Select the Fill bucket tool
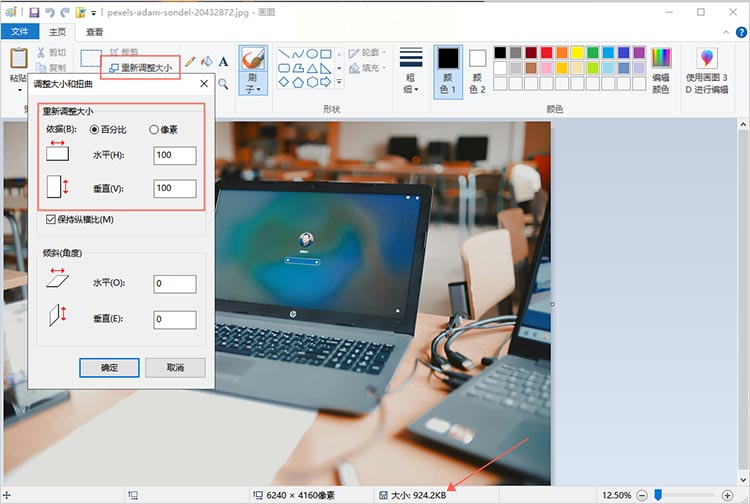 pos(207,61)
